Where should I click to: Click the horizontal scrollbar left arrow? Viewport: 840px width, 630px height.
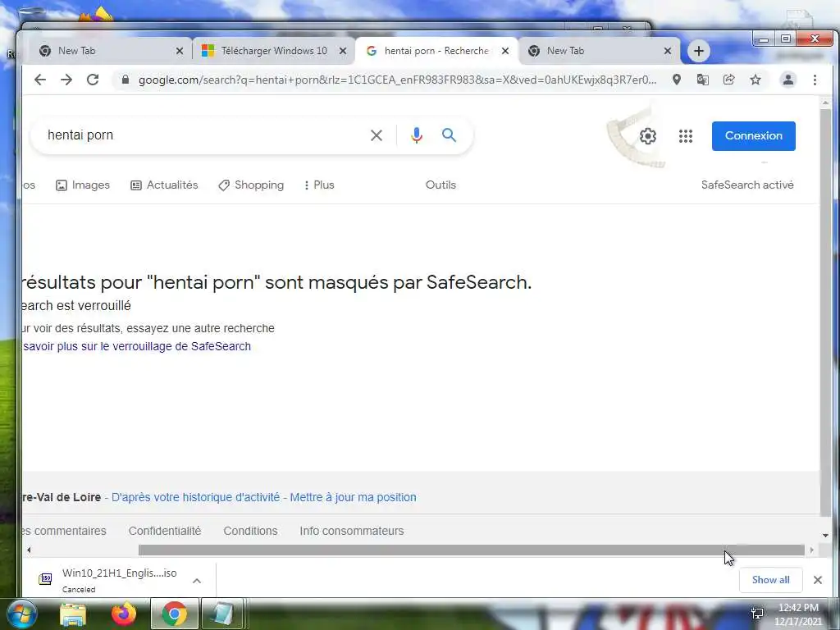(29, 550)
